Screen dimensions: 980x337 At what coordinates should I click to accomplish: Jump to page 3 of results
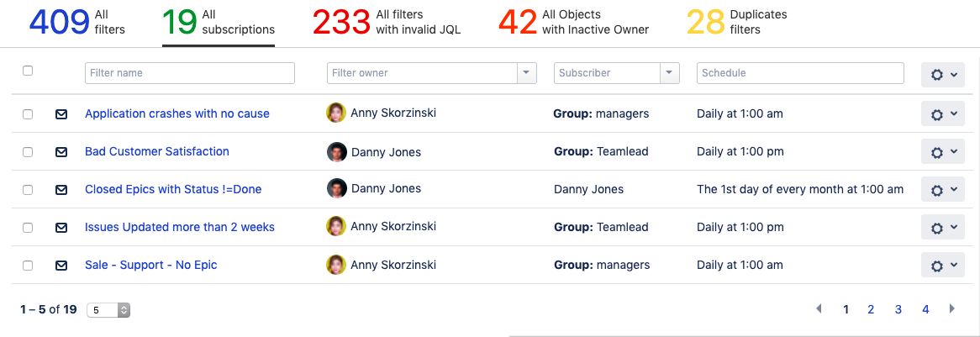[898, 309]
